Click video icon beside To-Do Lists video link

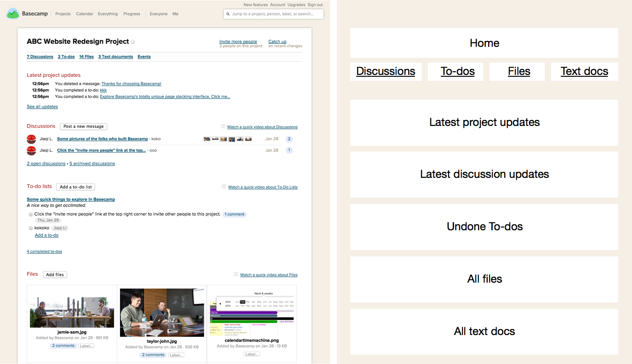224,187
